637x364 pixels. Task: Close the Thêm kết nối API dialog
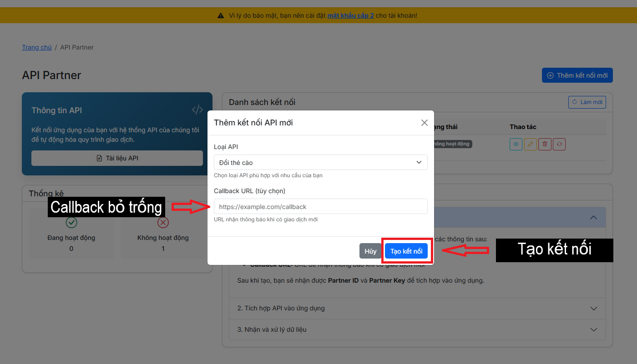[424, 123]
